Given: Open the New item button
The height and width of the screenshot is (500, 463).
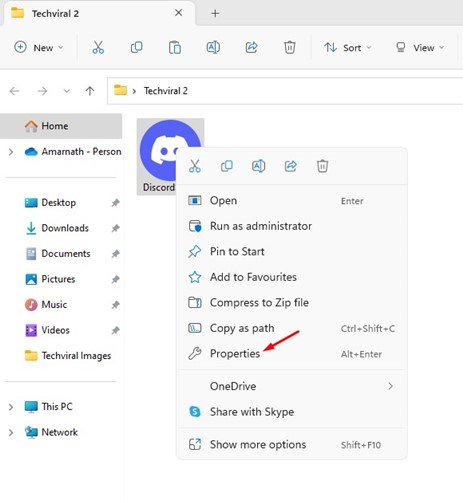Looking at the screenshot, I should coord(39,48).
